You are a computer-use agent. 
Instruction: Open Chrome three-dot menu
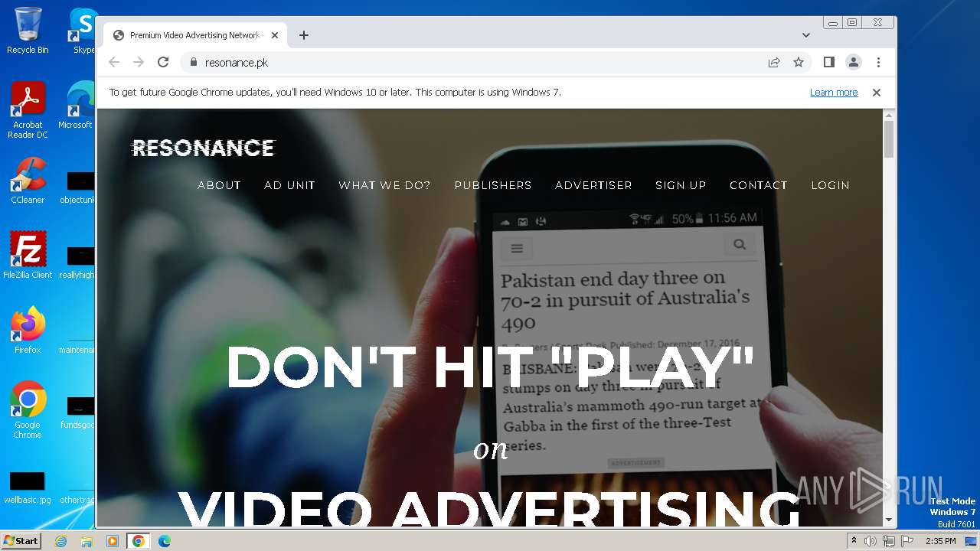[x=878, y=62]
